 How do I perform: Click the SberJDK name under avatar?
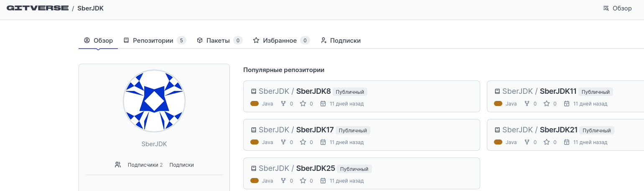pyautogui.click(x=154, y=144)
